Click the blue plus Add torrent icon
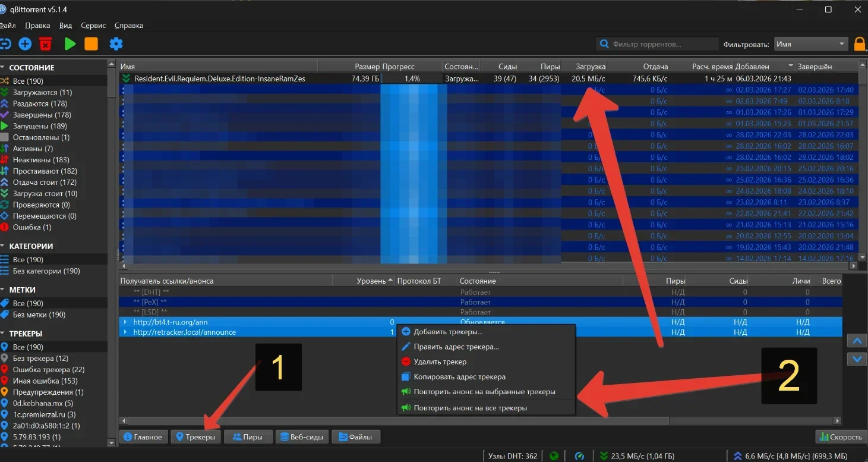The image size is (868, 462). tap(25, 44)
